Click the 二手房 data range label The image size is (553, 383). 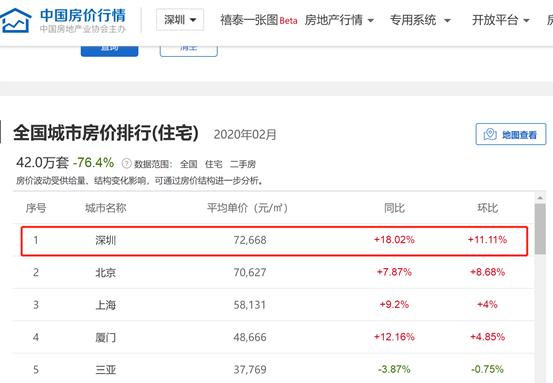pos(243,164)
